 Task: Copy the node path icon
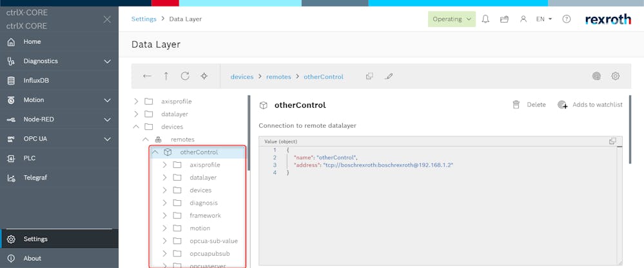pyautogui.click(x=369, y=76)
